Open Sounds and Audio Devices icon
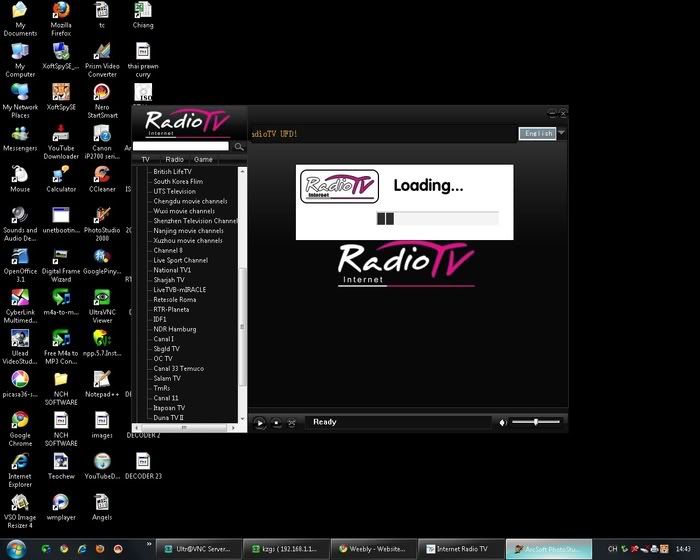 20,224
